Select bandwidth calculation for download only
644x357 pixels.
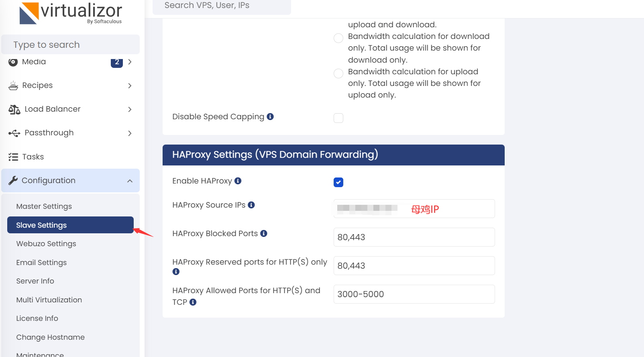(338, 38)
